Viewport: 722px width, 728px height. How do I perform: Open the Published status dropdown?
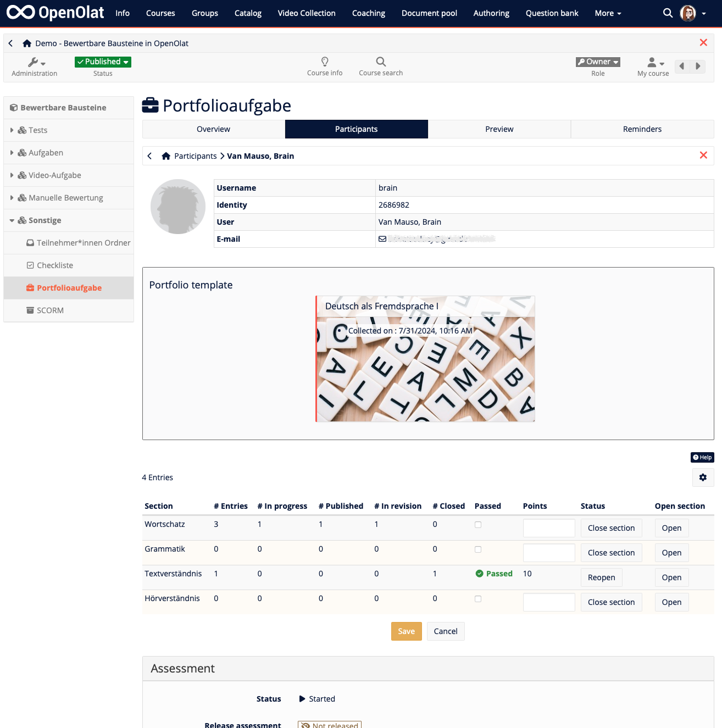tap(103, 62)
